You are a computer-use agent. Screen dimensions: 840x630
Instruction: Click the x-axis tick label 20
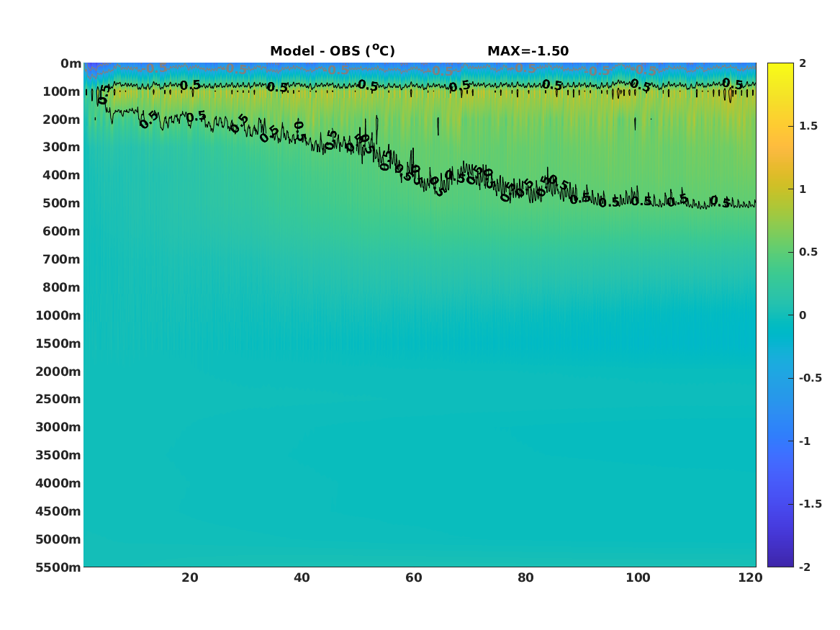coord(190,577)
